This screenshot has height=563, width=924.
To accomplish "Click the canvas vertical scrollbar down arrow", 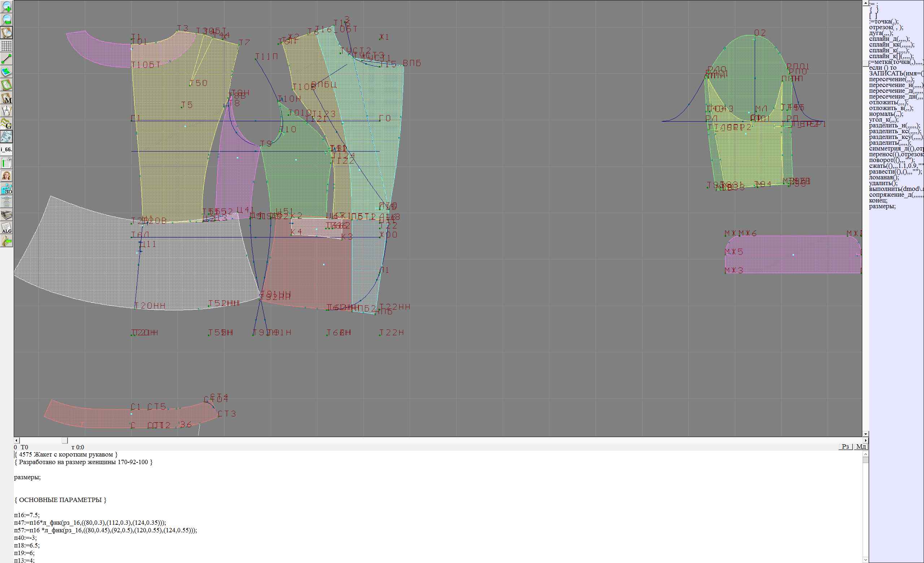I will click(865, 434).
